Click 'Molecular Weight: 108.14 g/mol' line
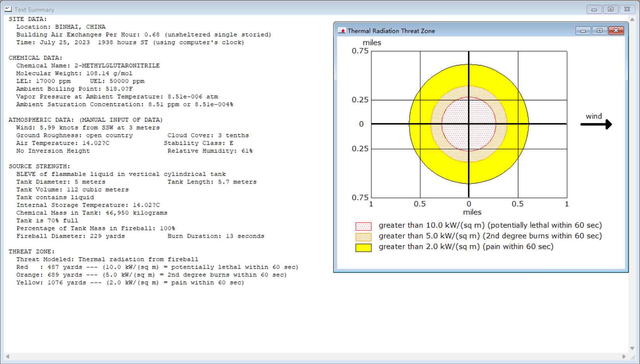The image size is (640, 364). point(74,74)
